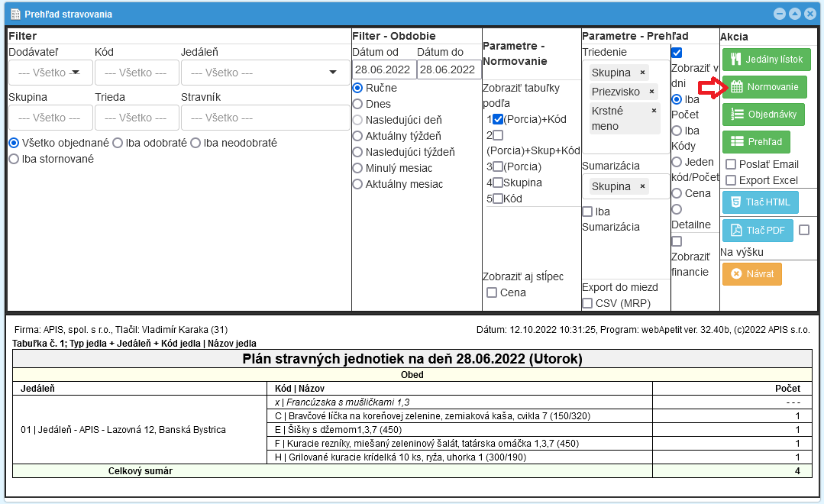
Task: Choose Iba odobraté radio option
Action: tap(118, 143)
